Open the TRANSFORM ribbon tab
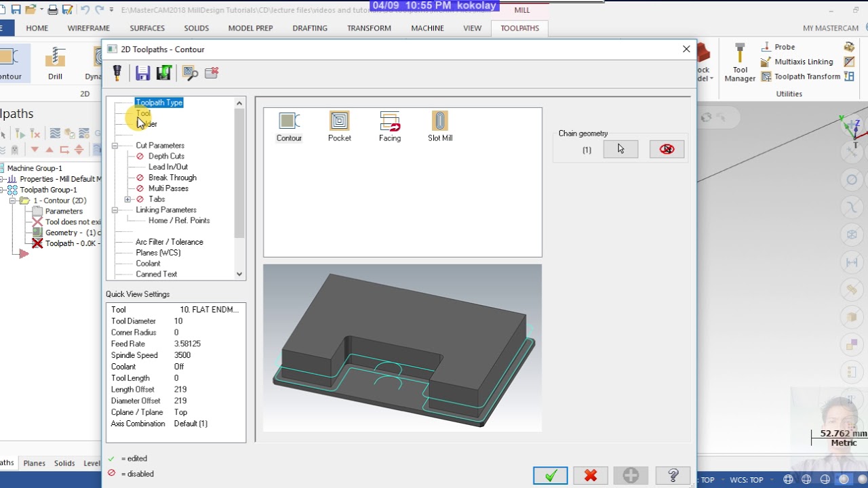 [x=369, y=28]
